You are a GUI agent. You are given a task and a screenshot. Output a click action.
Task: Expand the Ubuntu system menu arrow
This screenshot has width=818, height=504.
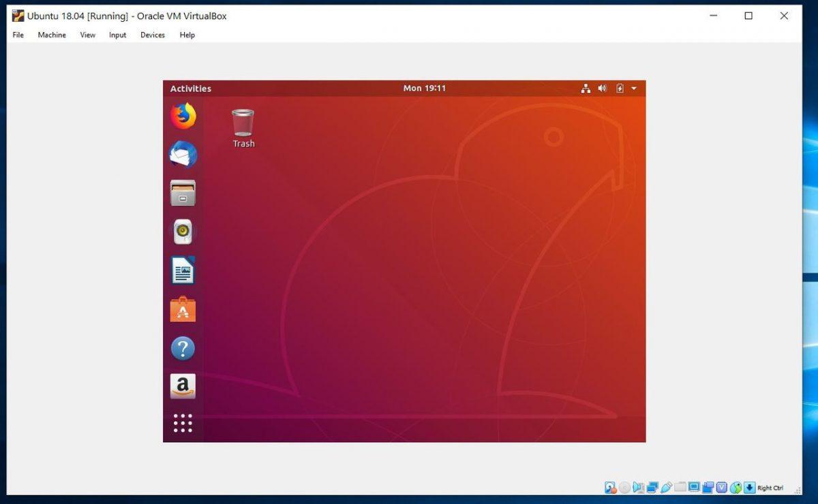(634, 89)
